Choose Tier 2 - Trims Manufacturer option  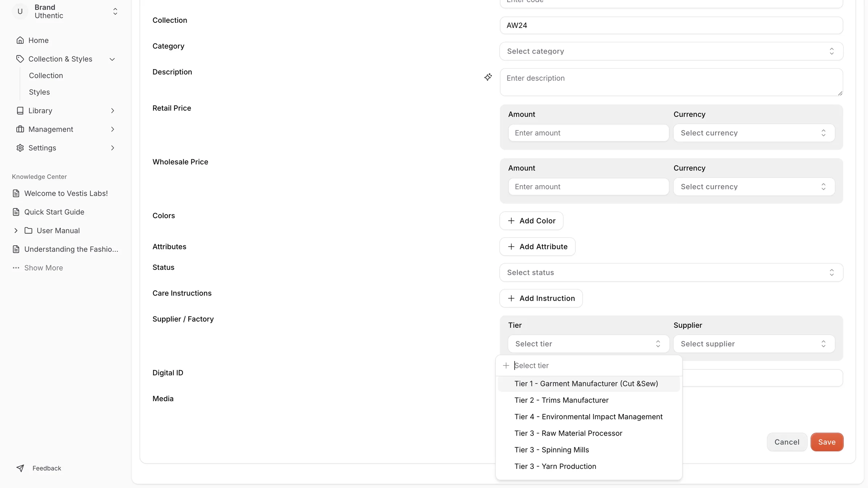click(589, 400)
